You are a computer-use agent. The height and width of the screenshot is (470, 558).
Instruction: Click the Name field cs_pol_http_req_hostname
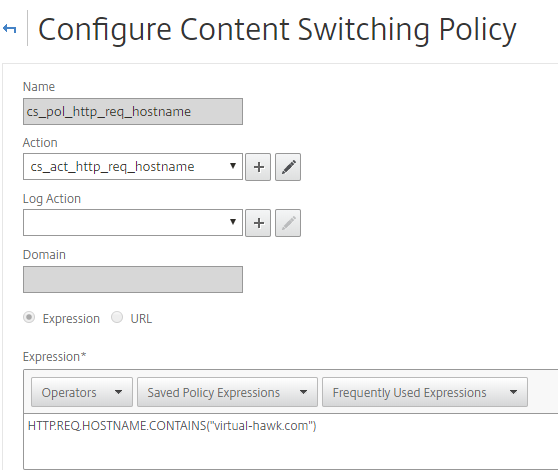[133, 111]
